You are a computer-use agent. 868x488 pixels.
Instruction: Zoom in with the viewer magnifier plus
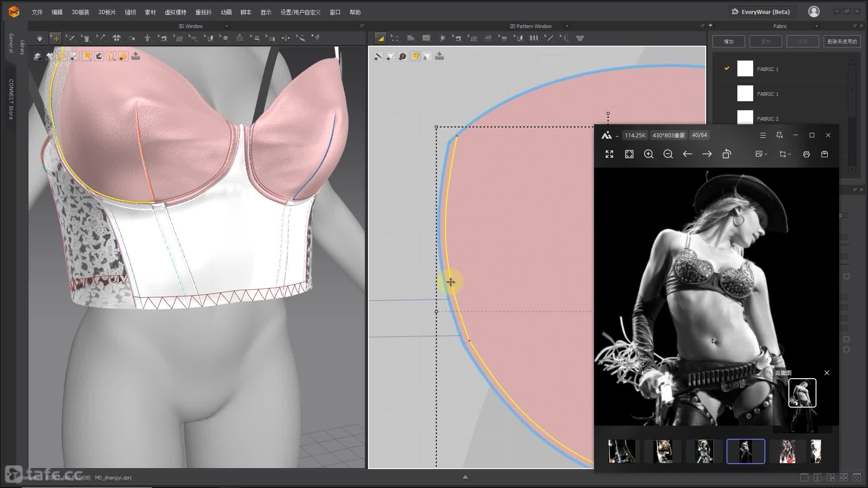648,154
